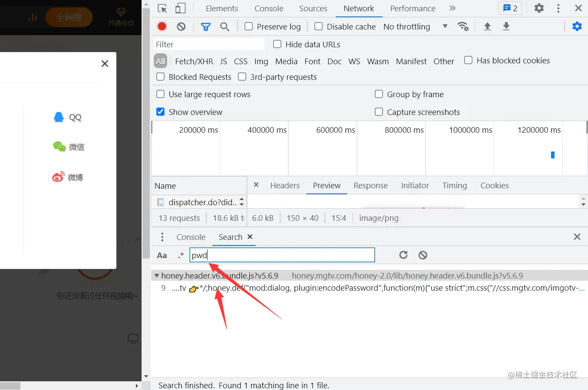Select the dispatcher.do request row
Image resolution: width=588 pixels, height=390 pixels.
199,202
